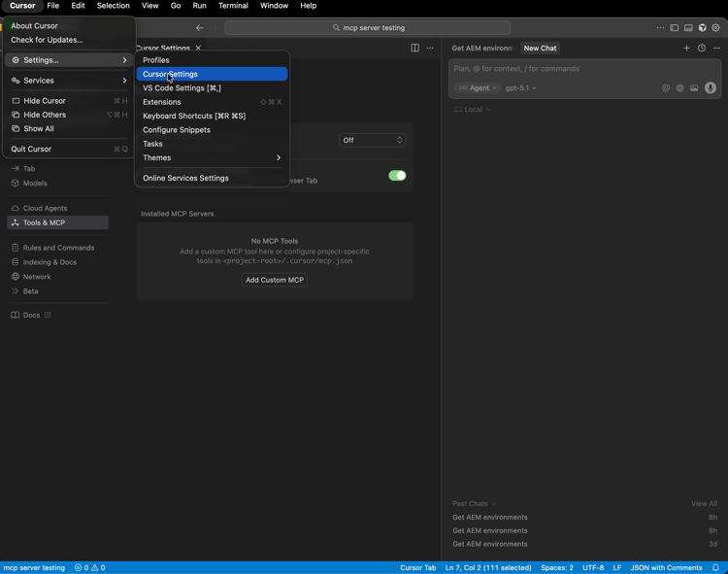728x574 pixels.
Task: Open Keyboard Shortcuts from submenu
Action: click(212, 117)
